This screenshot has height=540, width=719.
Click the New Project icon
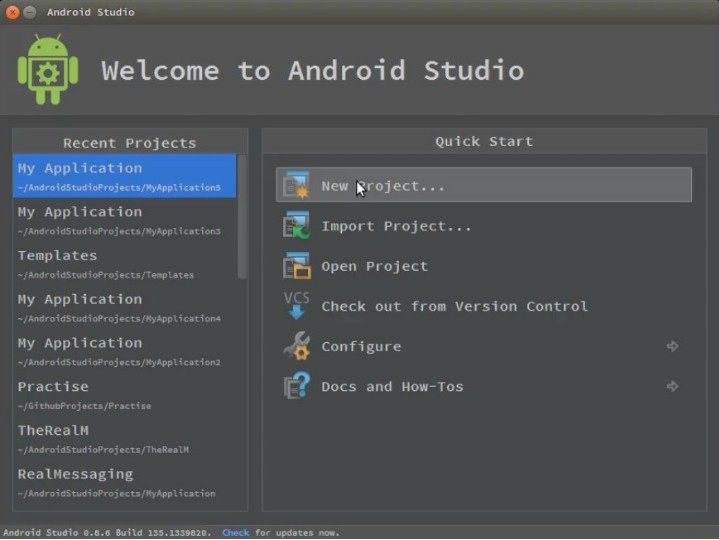(296, 185)
